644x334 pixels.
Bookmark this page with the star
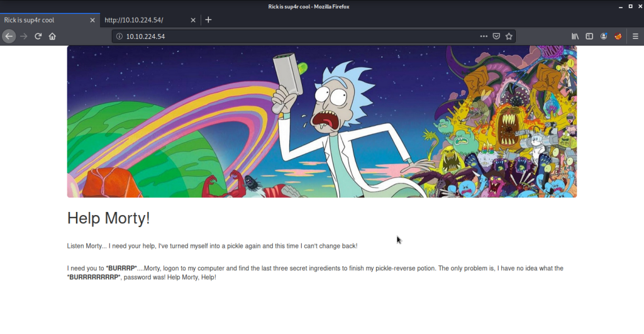(509, 36)
